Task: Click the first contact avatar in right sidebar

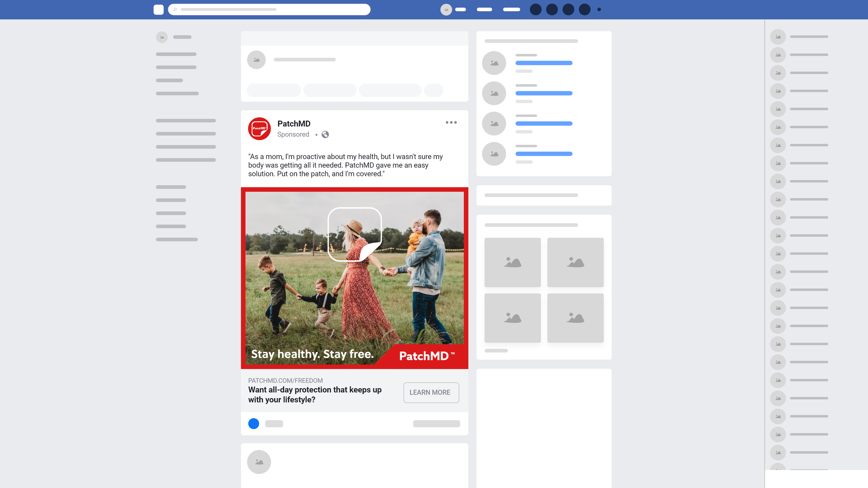Action: tap(778, 37)
